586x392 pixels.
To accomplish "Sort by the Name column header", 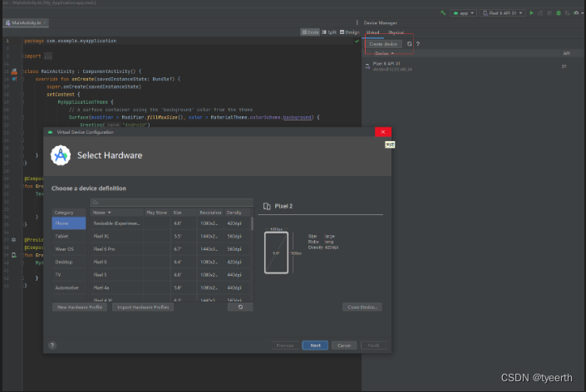I will click(x=117, y=213).
